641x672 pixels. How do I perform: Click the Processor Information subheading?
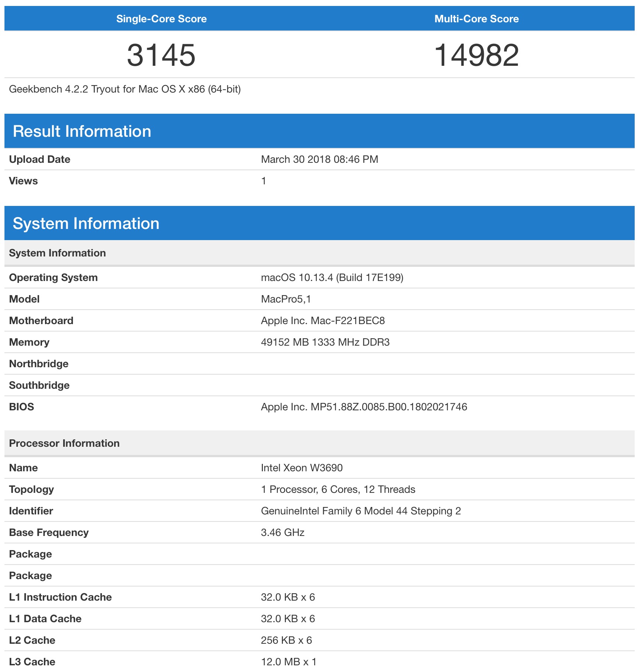click(64, 443)
